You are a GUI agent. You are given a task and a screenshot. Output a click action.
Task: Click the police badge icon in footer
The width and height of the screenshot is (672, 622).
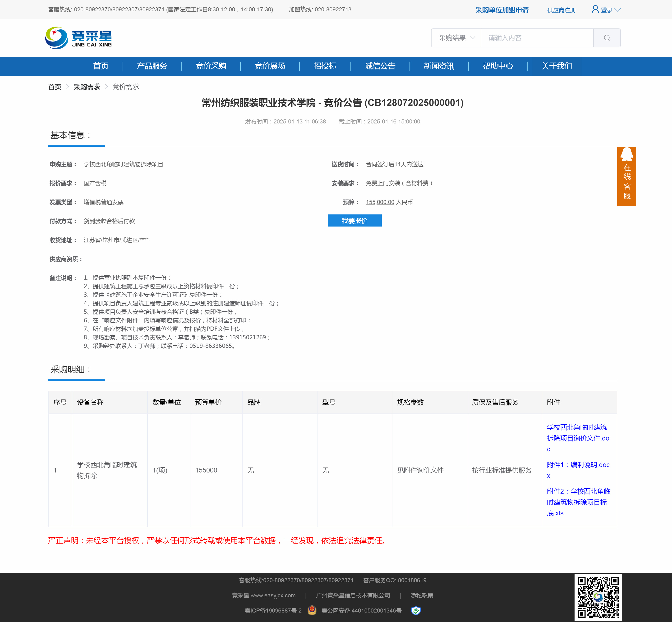pyautogui.click(x=312, y=610)
